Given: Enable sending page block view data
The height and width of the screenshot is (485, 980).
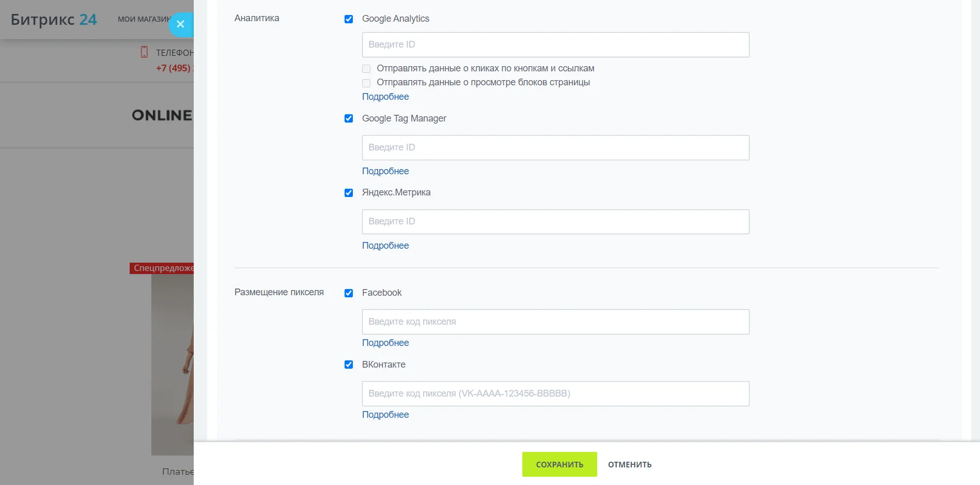Looking at the screenshot, I should (366, 83).
